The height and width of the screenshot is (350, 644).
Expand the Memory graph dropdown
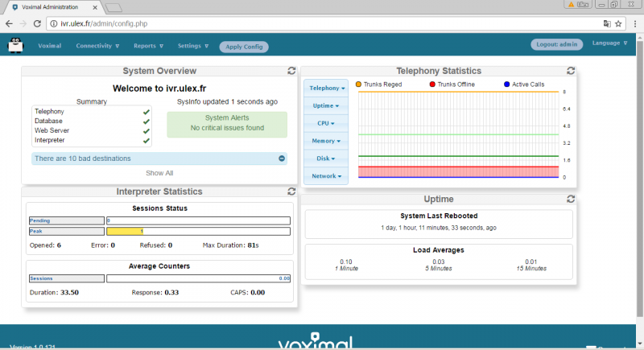[x=326, y=141]
